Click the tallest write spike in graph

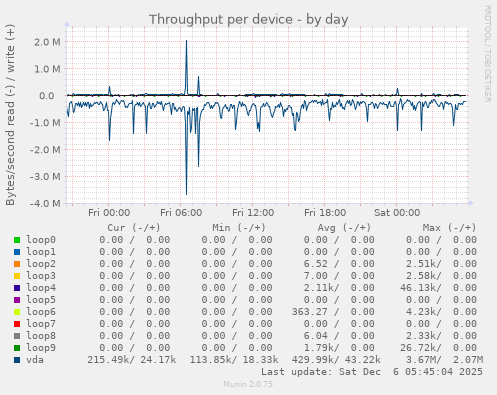pyautogui.click(x=186, y=67)
